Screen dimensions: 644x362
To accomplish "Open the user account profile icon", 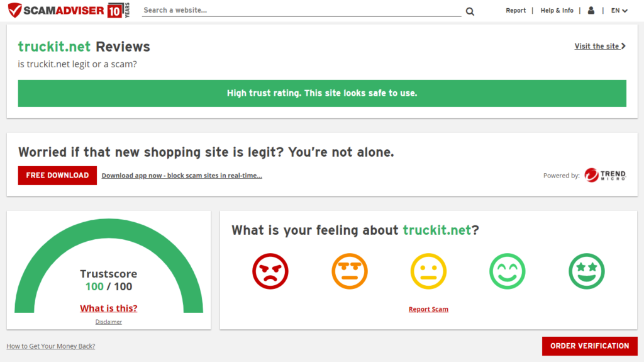I will (x=591, y=11).
